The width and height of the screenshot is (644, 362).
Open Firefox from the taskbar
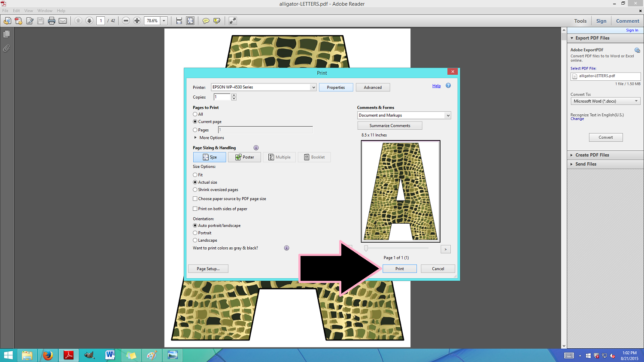[48, 355]
